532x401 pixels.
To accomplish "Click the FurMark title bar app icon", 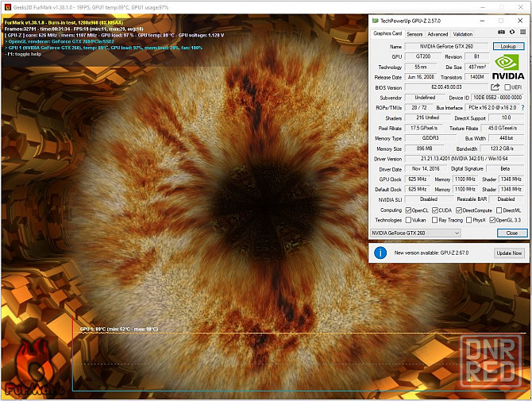I will 7,7.
